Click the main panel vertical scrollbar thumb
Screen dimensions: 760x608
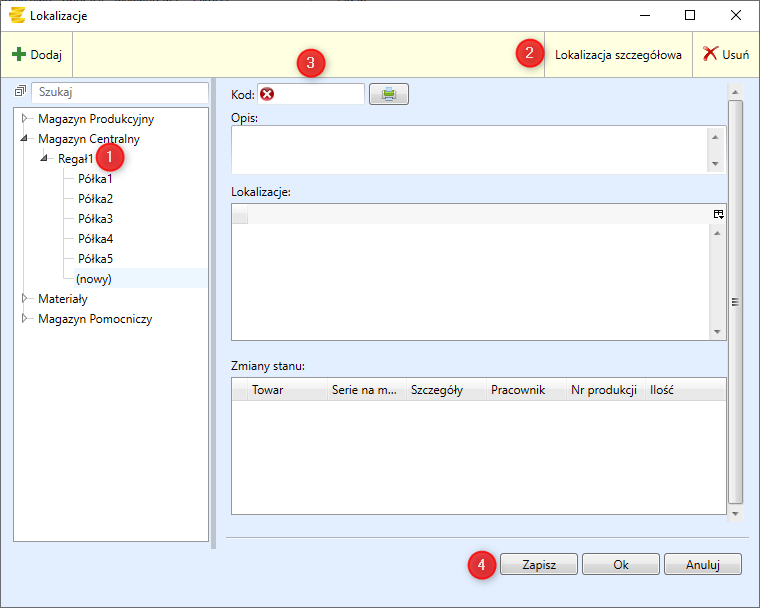point(735,300)
